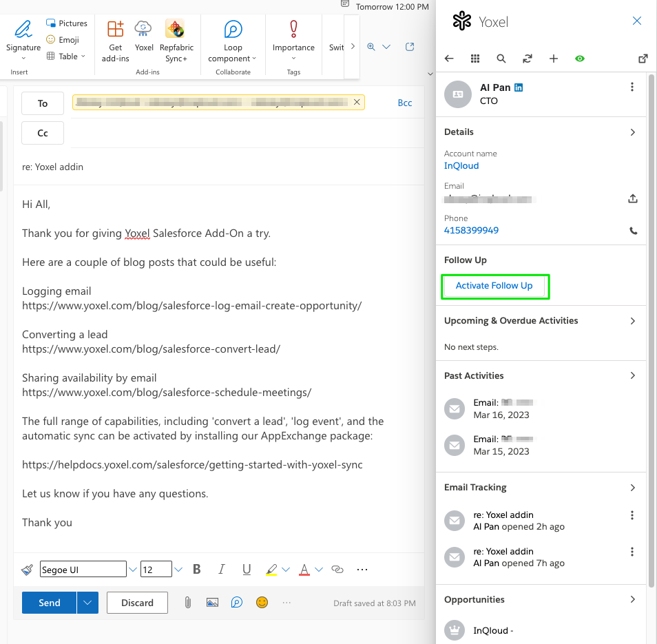Click the subject field "re: Yoxel addin"

coord(218,167)
